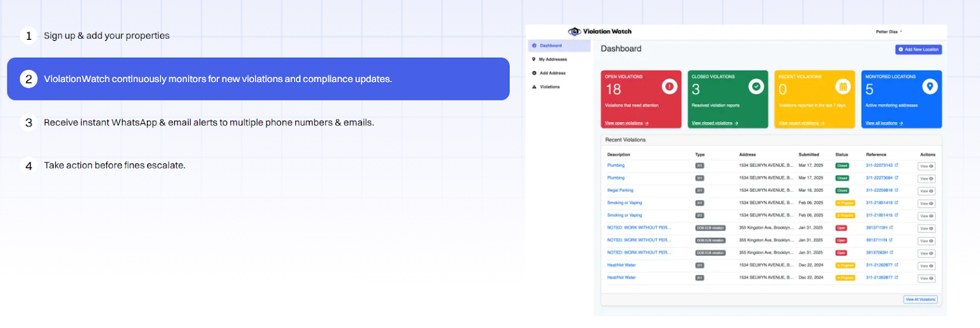Click the checkmark icon on Closed Violations card
Screen dimensions: 980x328
(756, 87)
